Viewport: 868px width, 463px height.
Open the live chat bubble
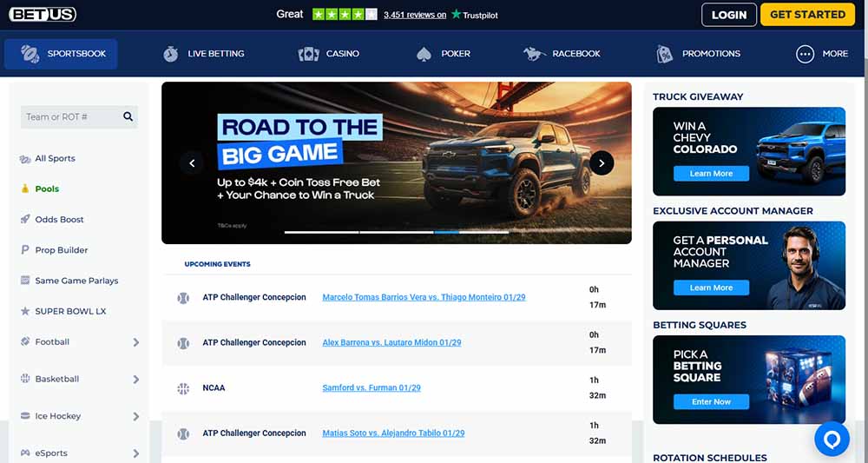832,439
